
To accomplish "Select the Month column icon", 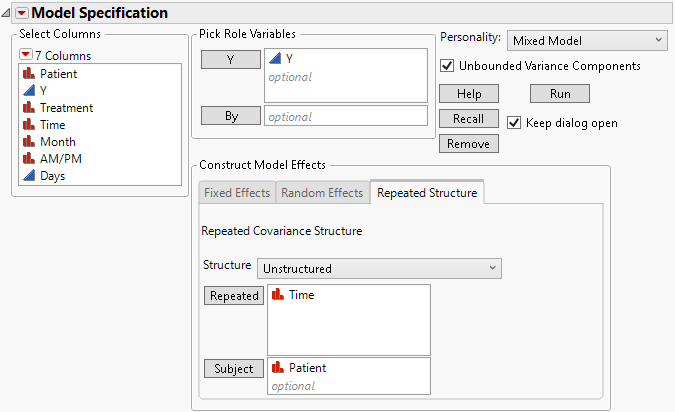I will tap(29, 142).
